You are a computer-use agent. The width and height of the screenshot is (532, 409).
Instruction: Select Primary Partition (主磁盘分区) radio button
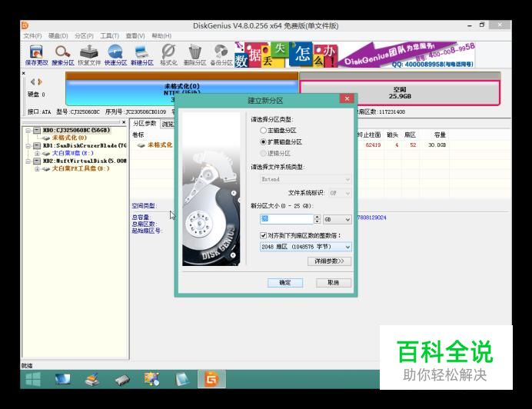(263, 131)
